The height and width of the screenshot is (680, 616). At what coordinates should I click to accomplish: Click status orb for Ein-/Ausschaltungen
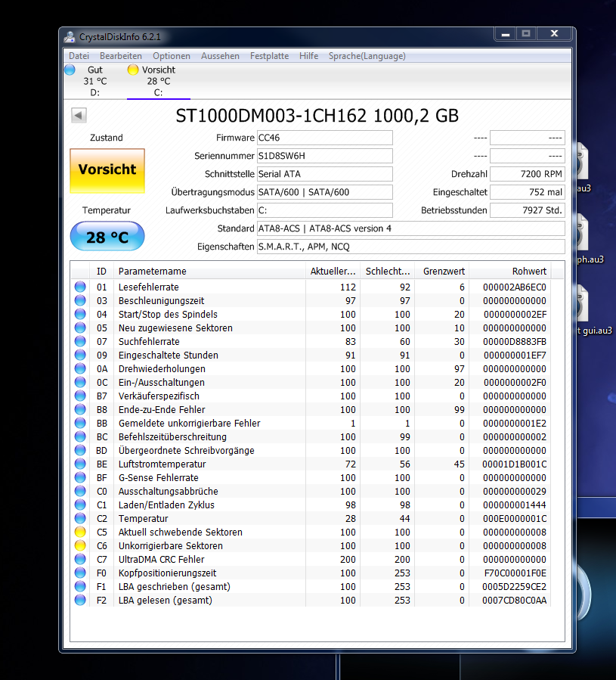pyautogui.click(x=80, y=382)
